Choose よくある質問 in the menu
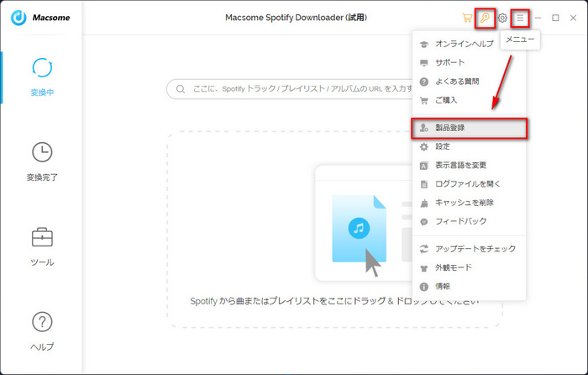Viewport: 588px width, 375px height. [x=469, y=82]
